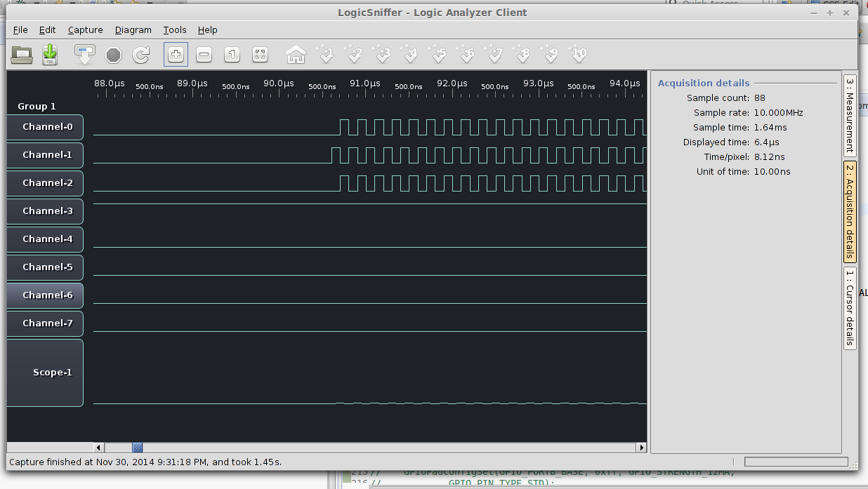Click the 94.0µs timeline tick label
Screen dimensions: 868x489
(x=624, y=83)
